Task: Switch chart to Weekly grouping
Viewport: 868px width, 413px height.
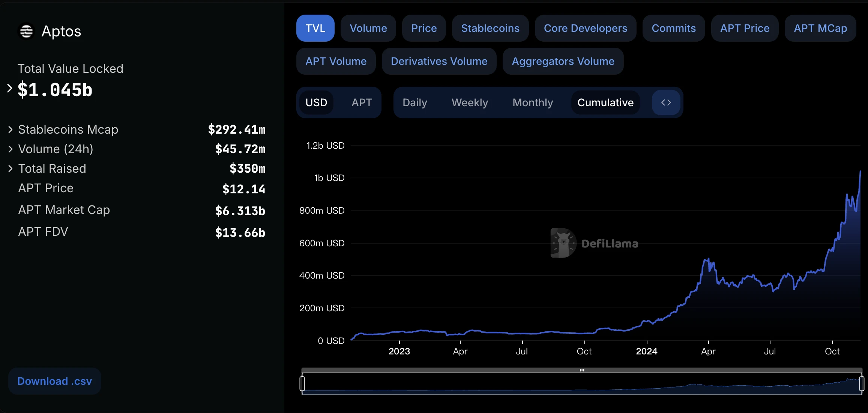Action: coord(470,102)
